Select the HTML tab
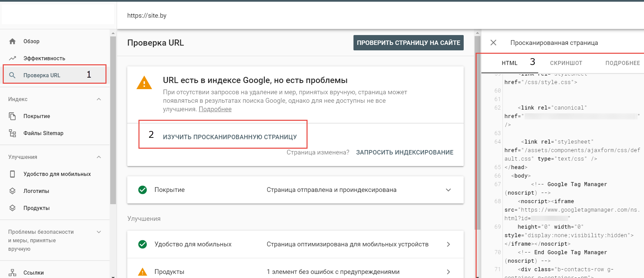Viewport: 644px width, 278px height. (509, 63)
